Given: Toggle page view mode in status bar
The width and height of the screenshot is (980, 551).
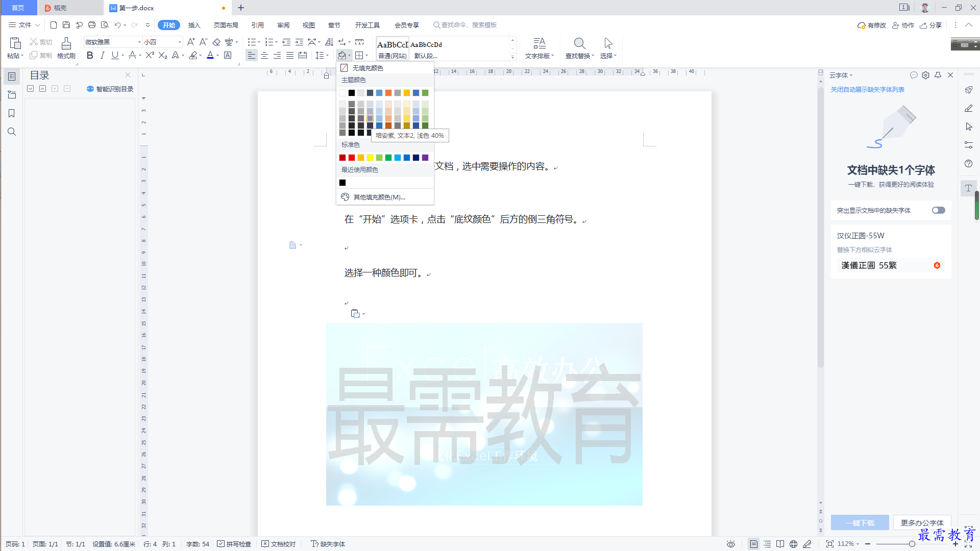Looking at the screenshot, I should 753,544.
